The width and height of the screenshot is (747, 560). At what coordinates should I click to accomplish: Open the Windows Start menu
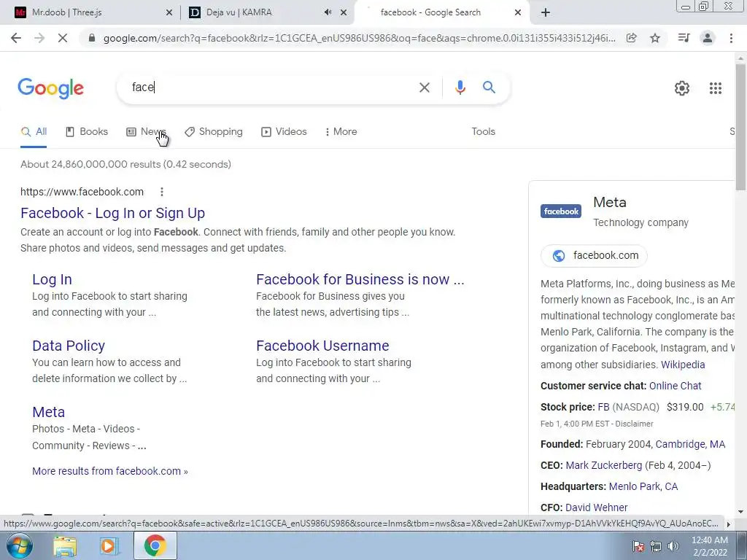click(19, 545)
